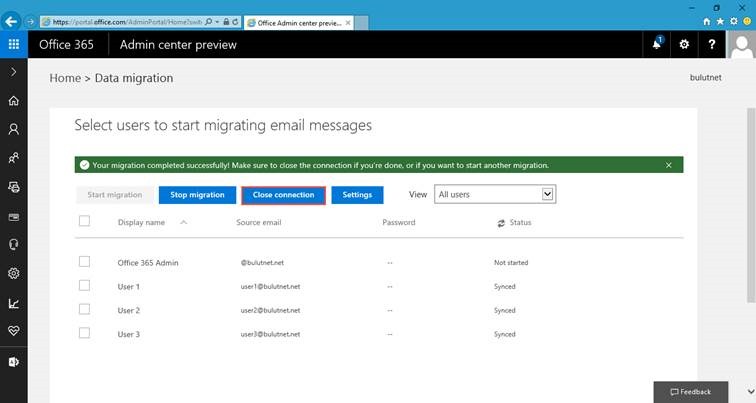Open notifications bell in header

pos(657,44)
